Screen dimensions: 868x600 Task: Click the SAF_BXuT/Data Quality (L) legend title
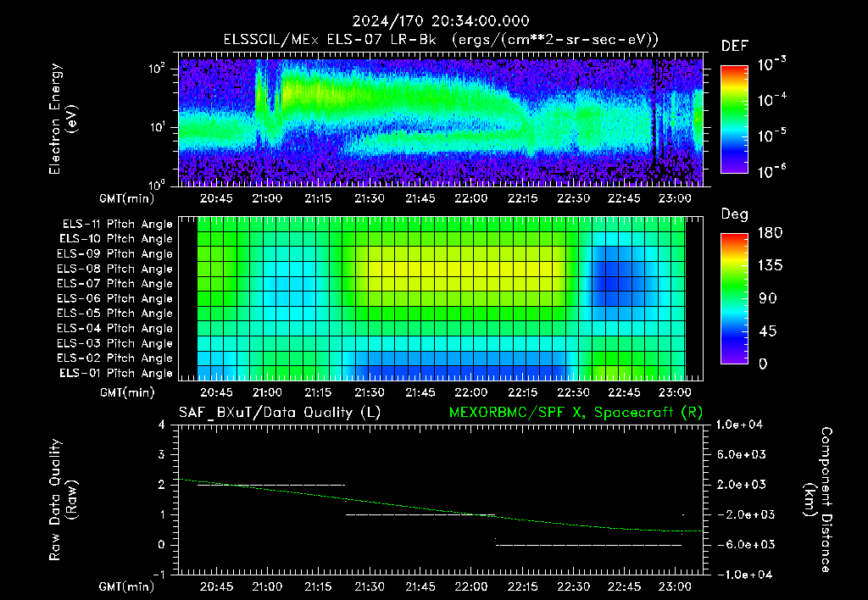click(280, 413)
